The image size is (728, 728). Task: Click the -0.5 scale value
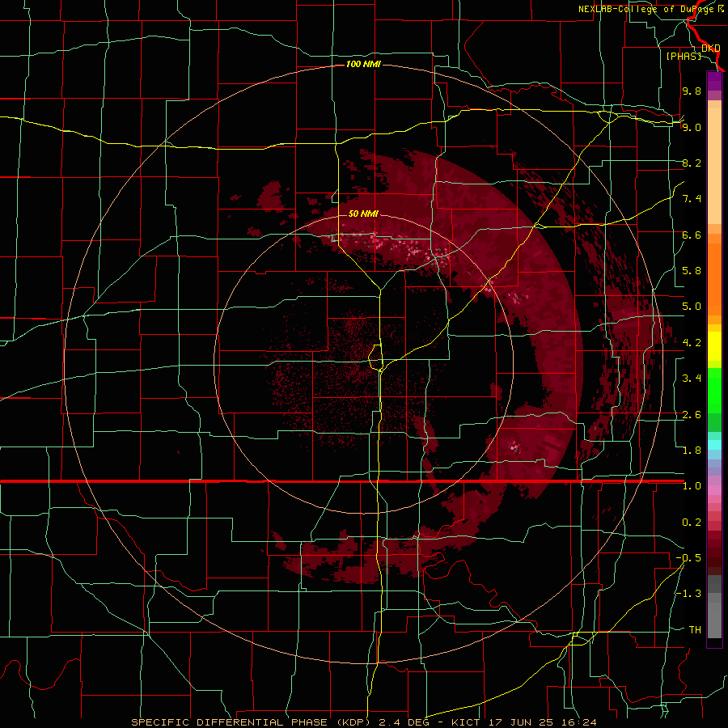point(688,558)
